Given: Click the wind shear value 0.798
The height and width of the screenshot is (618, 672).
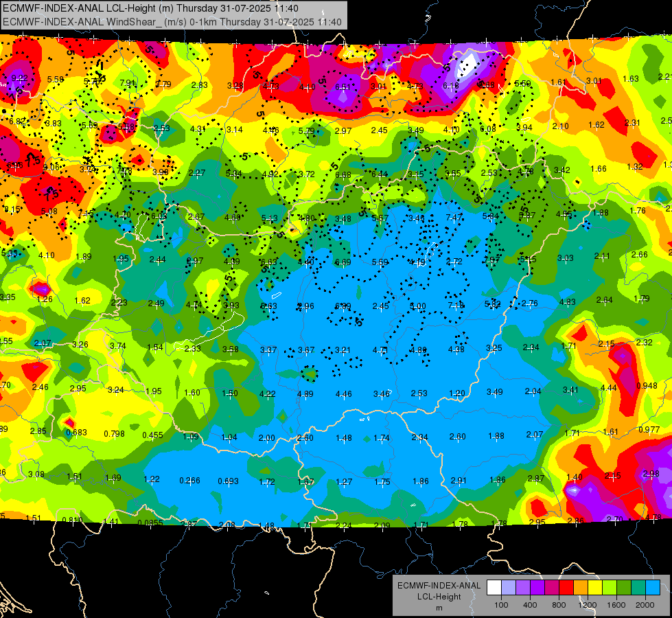Looking at the screenshot, I should [x=115, y=434].
